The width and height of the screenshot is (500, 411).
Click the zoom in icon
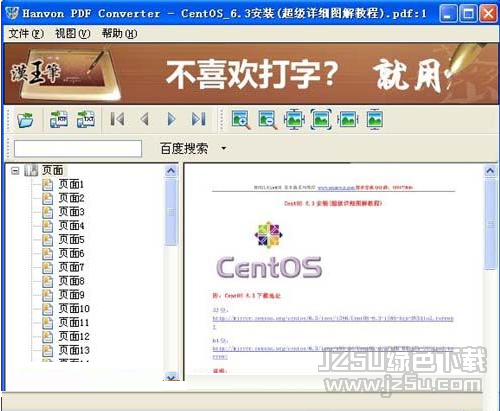241,120
